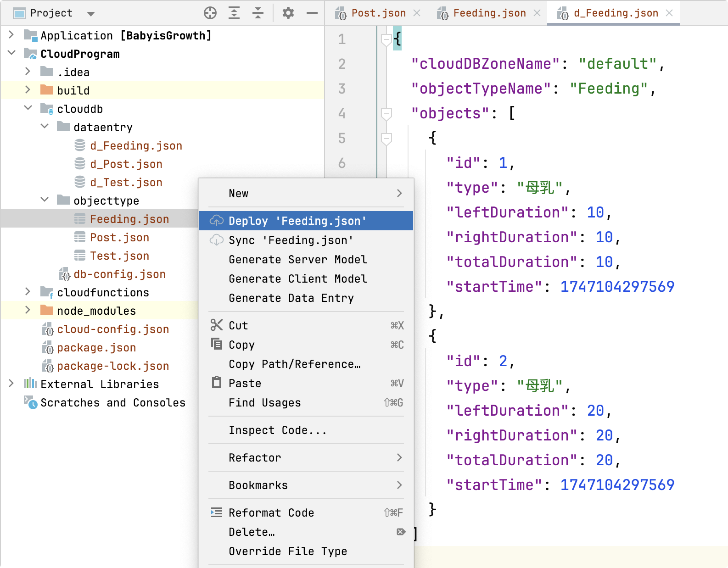The width and height of the screenshot is (728, 568).
Task: Close the Post.json tab
Action: point(417,13)
